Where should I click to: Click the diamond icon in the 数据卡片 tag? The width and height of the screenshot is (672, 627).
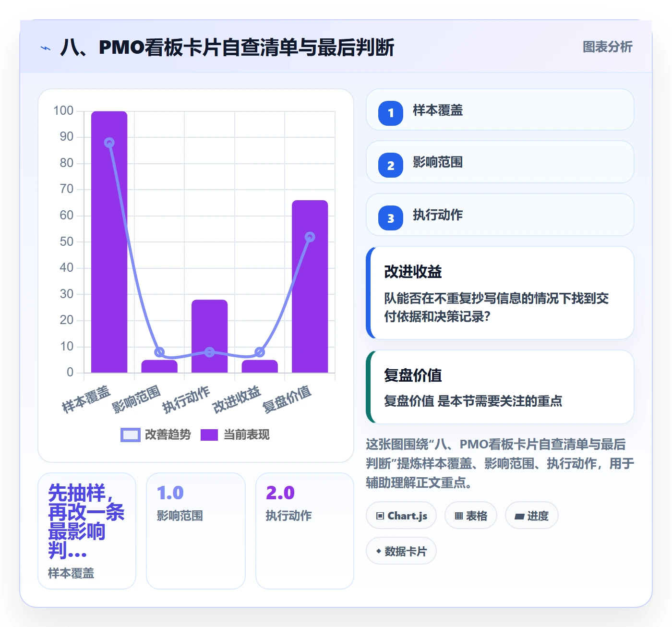[x=379, y=551]
